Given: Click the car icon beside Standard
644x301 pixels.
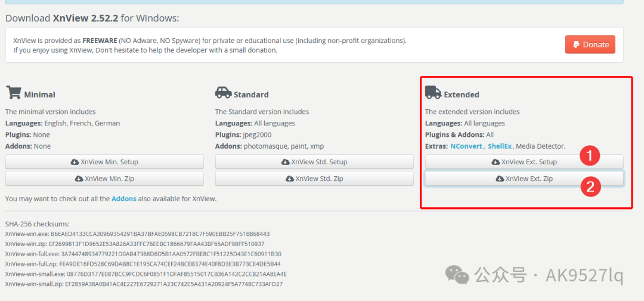Looking at the screenshot, I should point(223,93).
